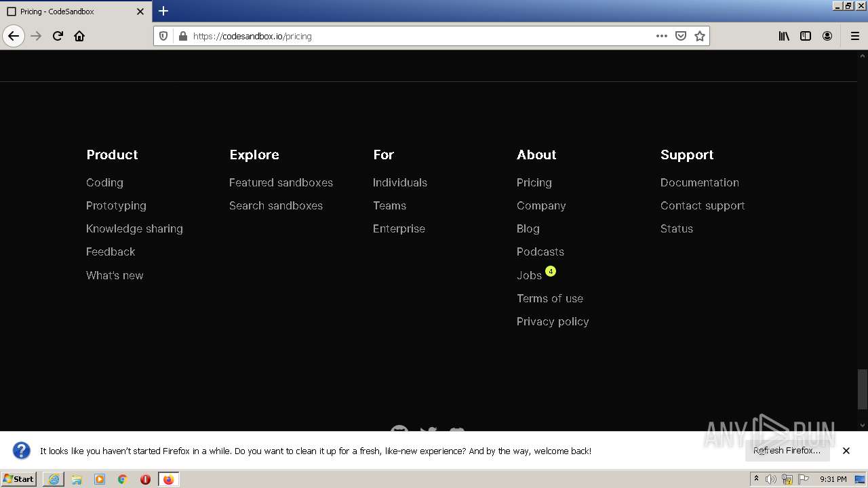Open What's new footer link
The image size is (868, 488).
pyautogui.click(x=115, y=275)
